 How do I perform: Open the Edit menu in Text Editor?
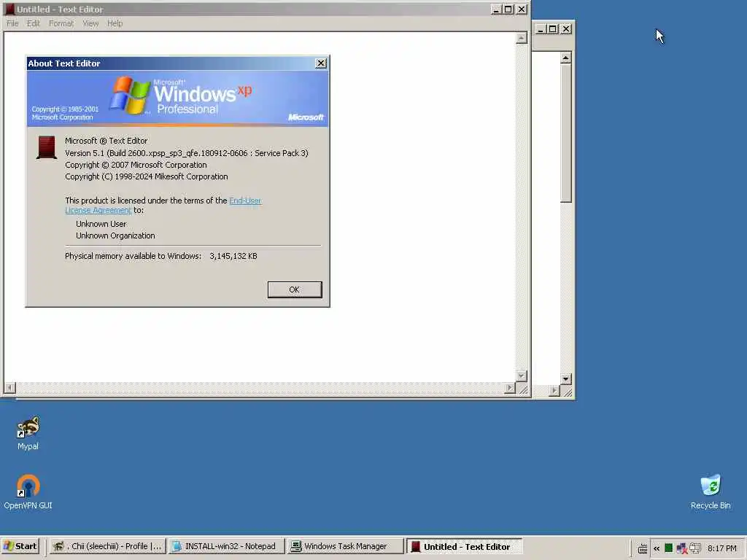(x=34, y=23)
